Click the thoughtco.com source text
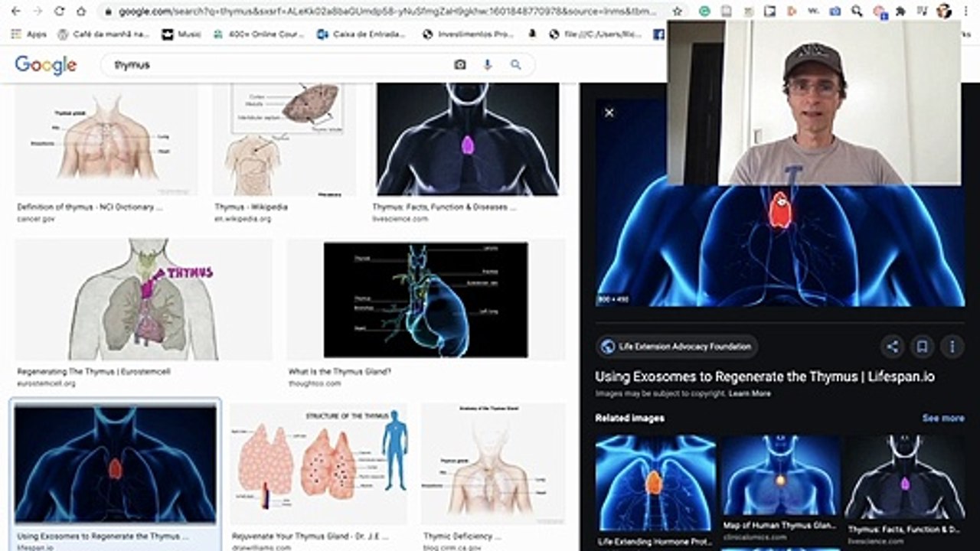Viewport: 980px width, 551px height. 315,383
